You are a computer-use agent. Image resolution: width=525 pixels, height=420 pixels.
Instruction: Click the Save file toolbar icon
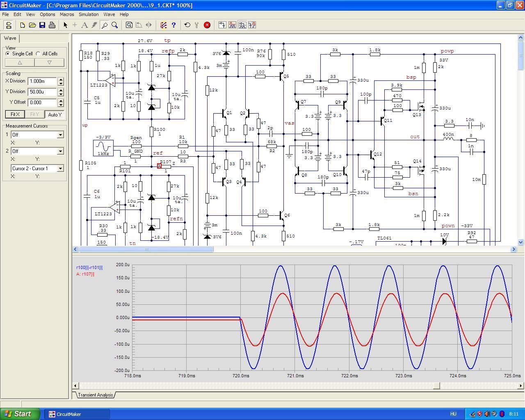42,25
